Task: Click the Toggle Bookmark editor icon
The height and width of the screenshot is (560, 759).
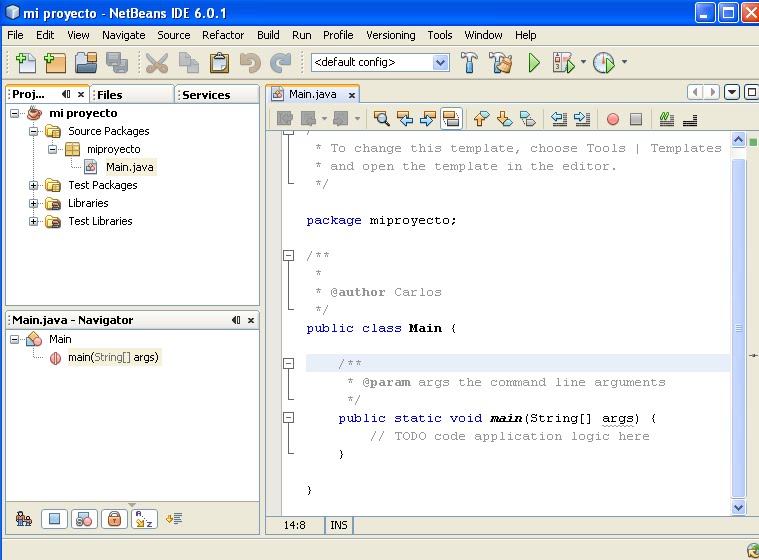Action: pos(528,119)
